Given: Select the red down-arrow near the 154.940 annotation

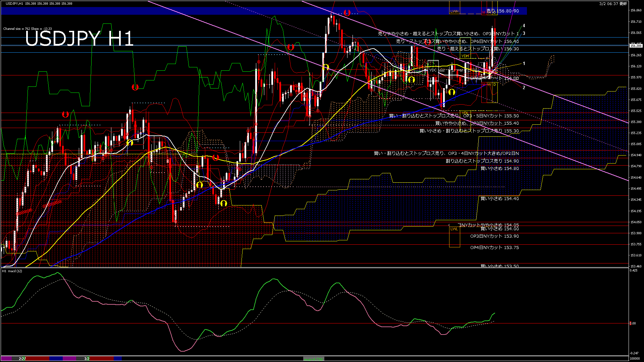Looking at the screenshot, I should point(216,158).
